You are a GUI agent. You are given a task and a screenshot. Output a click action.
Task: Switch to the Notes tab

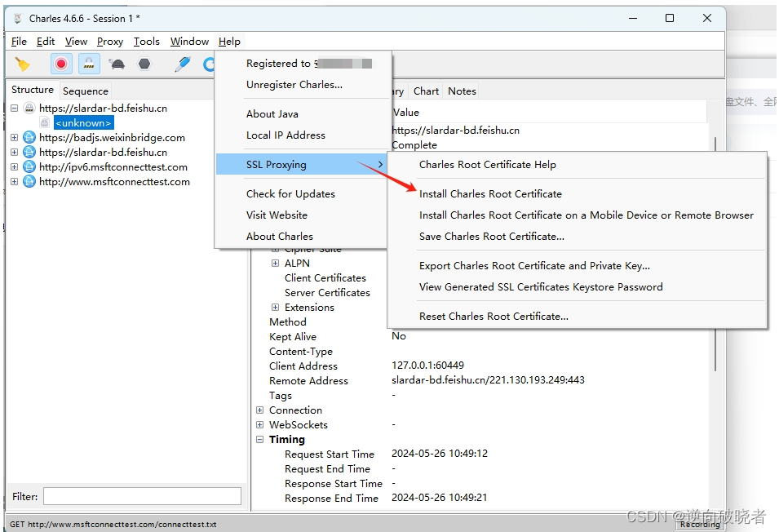tap(462, 91)
